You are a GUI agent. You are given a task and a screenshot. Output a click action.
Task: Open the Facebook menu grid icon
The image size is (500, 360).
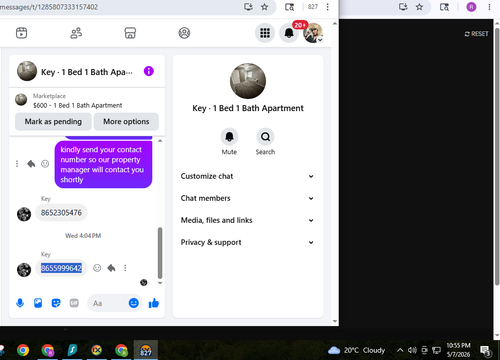[265, 33]
